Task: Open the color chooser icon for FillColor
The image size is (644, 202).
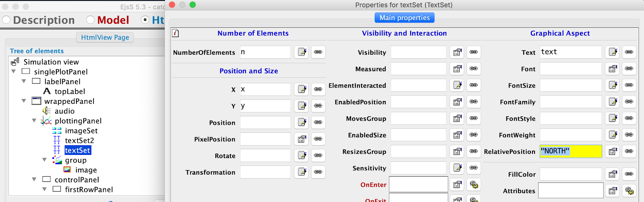Action: click(x=613, y=174)
